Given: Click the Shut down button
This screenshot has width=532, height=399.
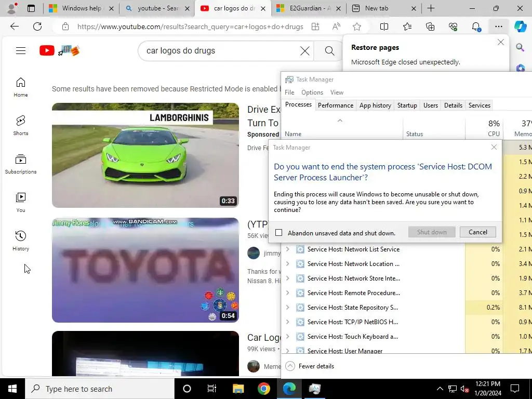Looking at the screenshot, I should [x=432, y=232].
